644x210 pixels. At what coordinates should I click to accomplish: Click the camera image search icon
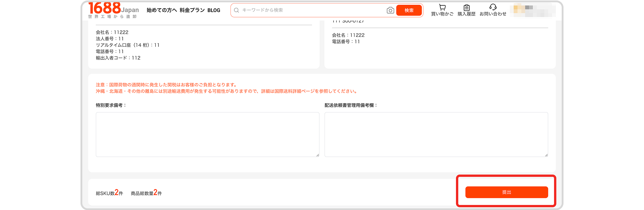[x=390, y=10]
